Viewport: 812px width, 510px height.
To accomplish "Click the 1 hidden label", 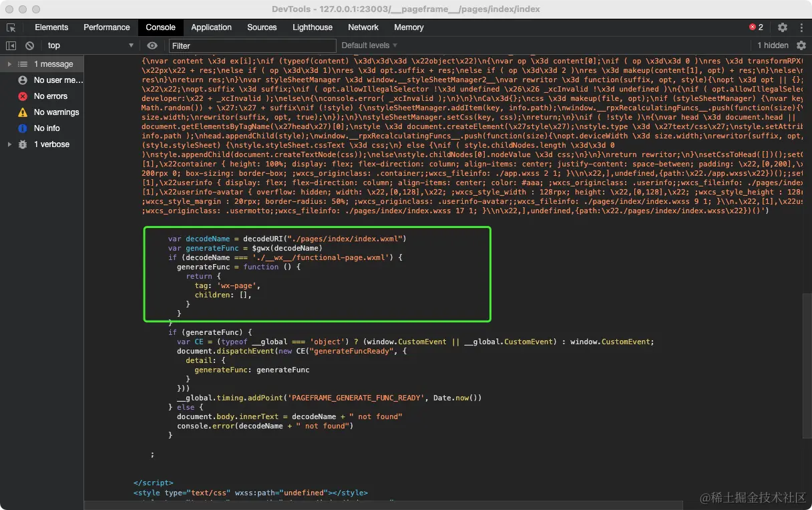I will pyautogui.click(x=773, y=45).
